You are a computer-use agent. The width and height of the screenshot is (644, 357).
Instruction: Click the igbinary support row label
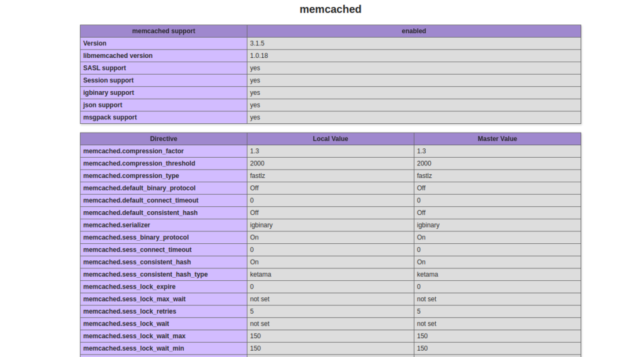click(x=164, y=93)
